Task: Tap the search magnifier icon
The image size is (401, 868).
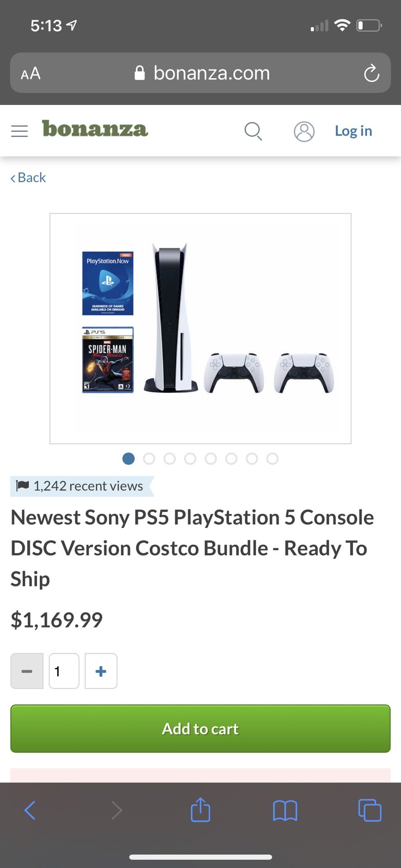Action: pyautogui.click(x=253, y=131)
